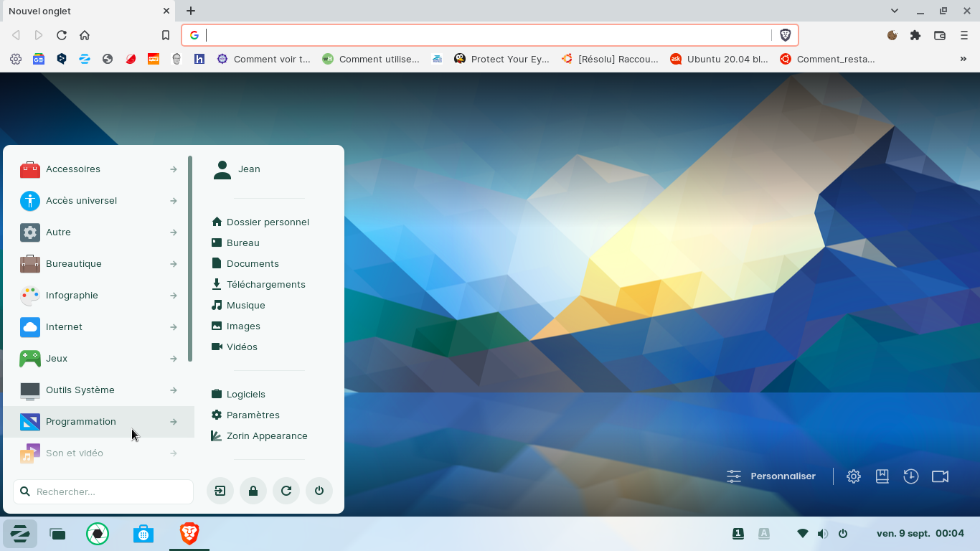Go to Home page icon
This screenshot has width=980, height=551.
[x=85, y=35]
